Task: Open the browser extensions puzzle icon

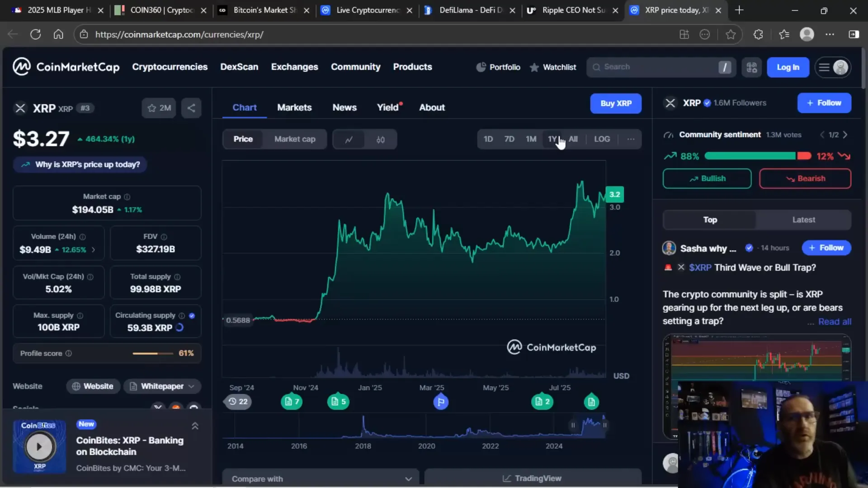Action: (x=758, y=34)
